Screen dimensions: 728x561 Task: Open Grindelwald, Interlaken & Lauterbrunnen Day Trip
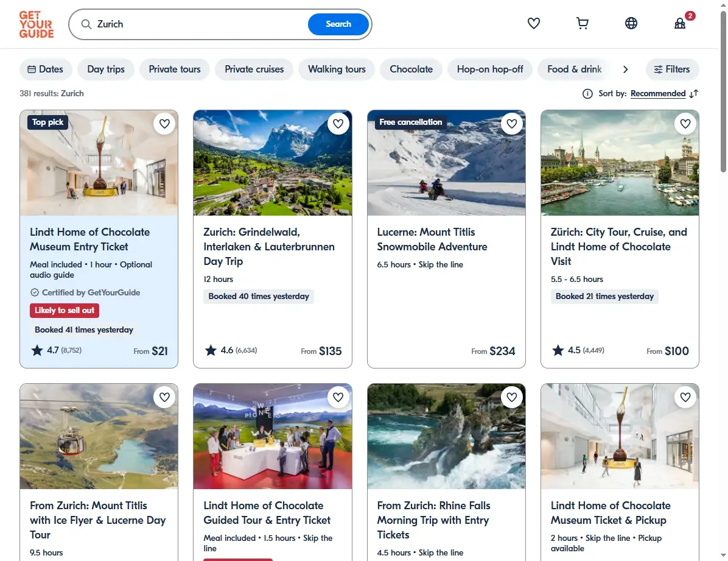(x=269, y=246)
